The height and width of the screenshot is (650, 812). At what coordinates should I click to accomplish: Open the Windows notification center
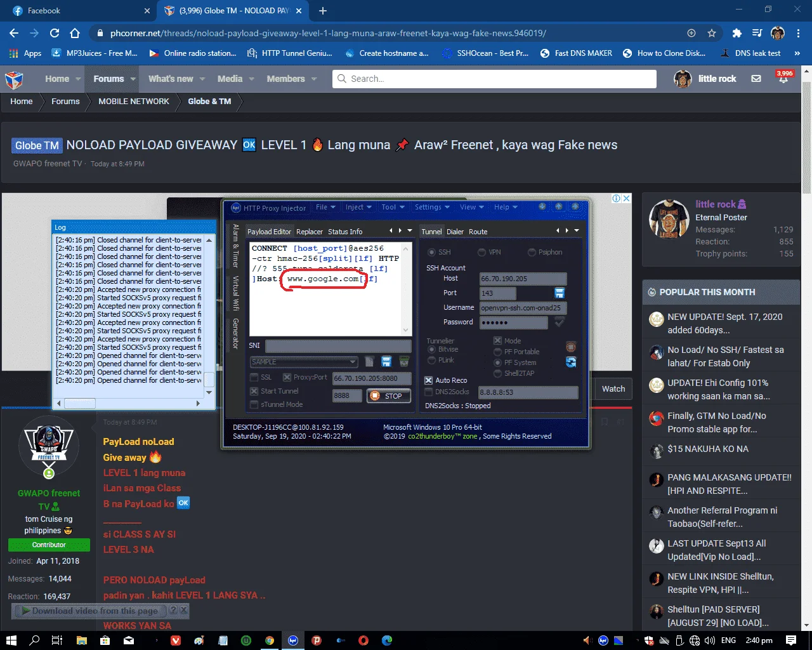[x=791, y=640]
